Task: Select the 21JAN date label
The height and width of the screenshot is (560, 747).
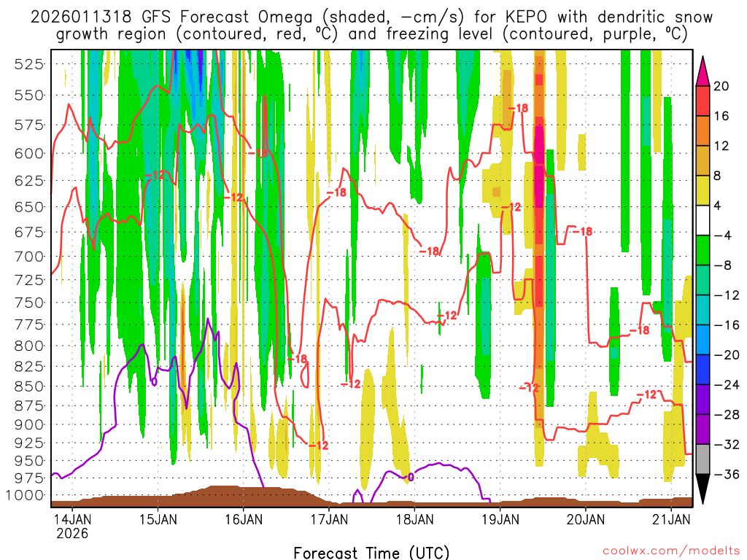Action: pos(671,519)
